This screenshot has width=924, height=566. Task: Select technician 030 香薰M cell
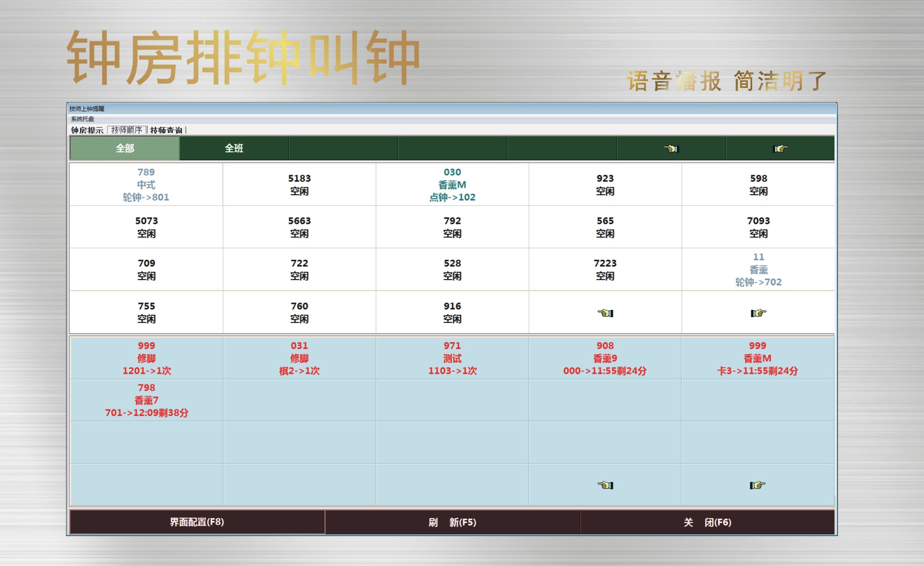tap(452, 184)
